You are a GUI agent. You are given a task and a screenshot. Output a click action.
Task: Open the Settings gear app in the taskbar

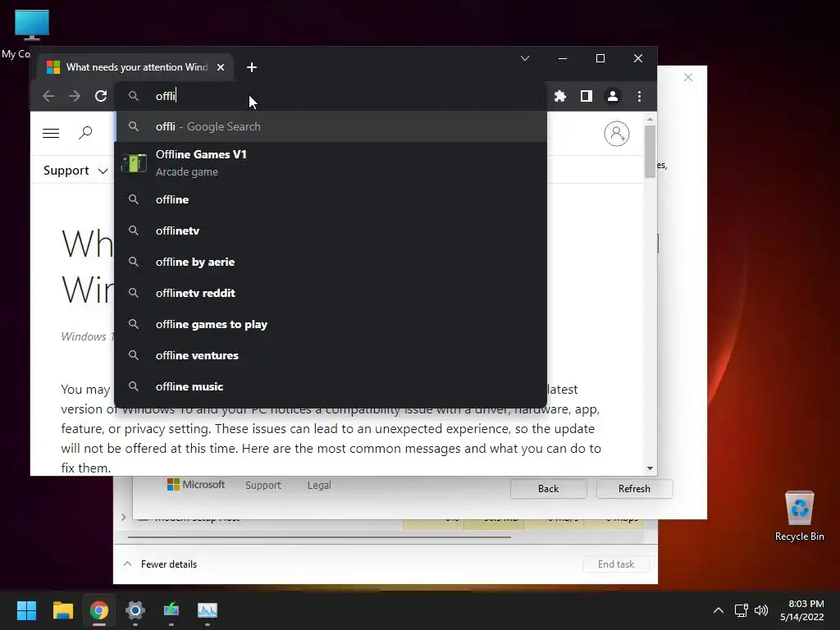135,610
